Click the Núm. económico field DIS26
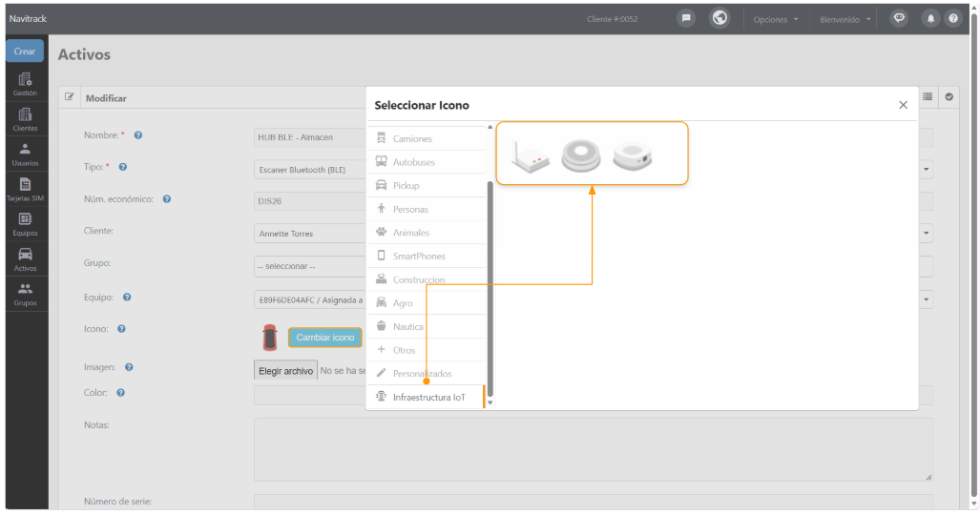980x515 pixels. pyautogui.click(x=310, y=201)
